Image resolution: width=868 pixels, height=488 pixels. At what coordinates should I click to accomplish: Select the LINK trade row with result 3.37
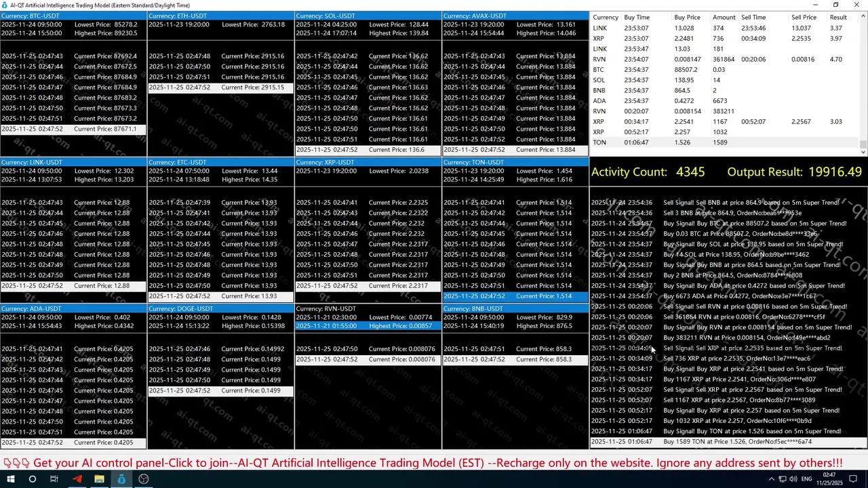point(725,28)
